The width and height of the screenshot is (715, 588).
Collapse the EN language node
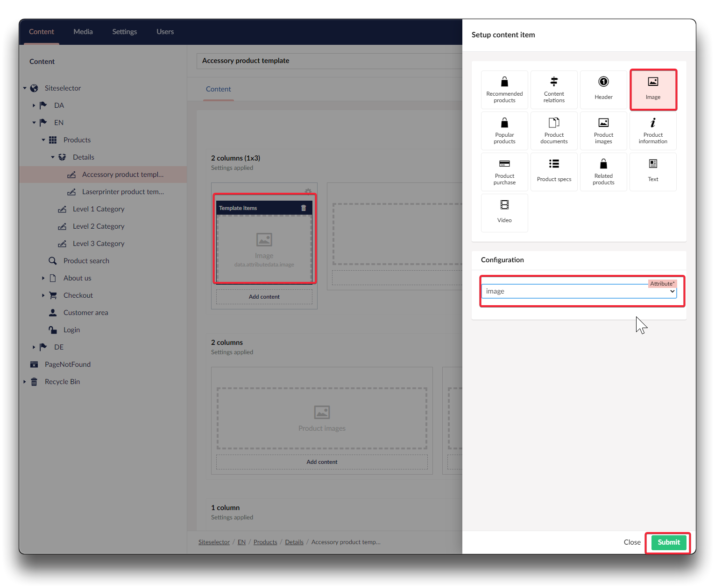pyautogui.click(x=34, y=123)
